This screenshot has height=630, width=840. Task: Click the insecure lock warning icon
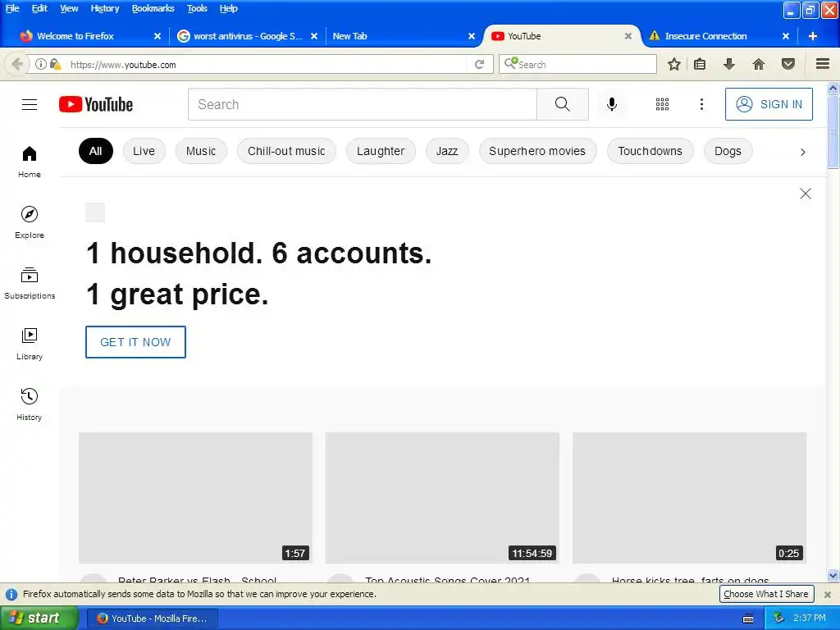pyautogui.click(x=55, y=64)
